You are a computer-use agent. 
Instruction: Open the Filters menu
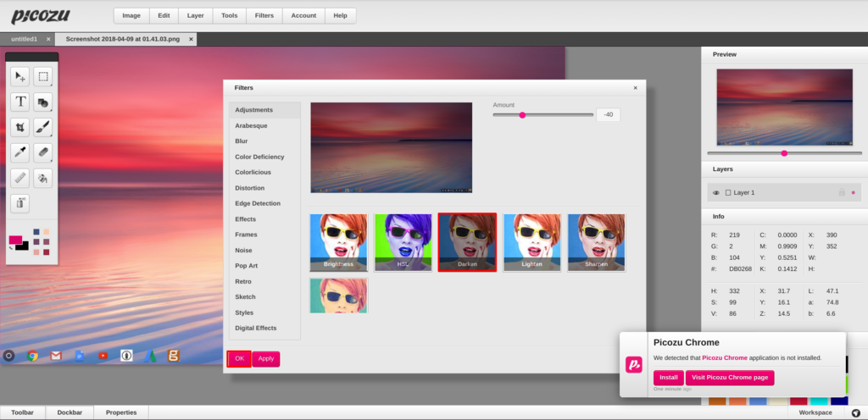point(264,15)
